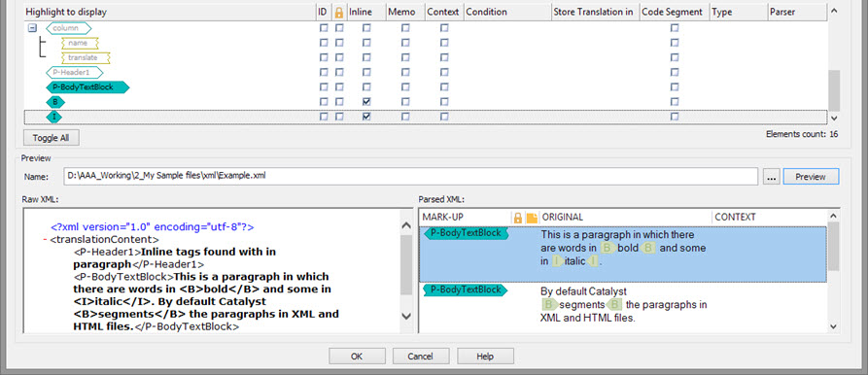Check ID box for column row

click(x=324, y=27)
